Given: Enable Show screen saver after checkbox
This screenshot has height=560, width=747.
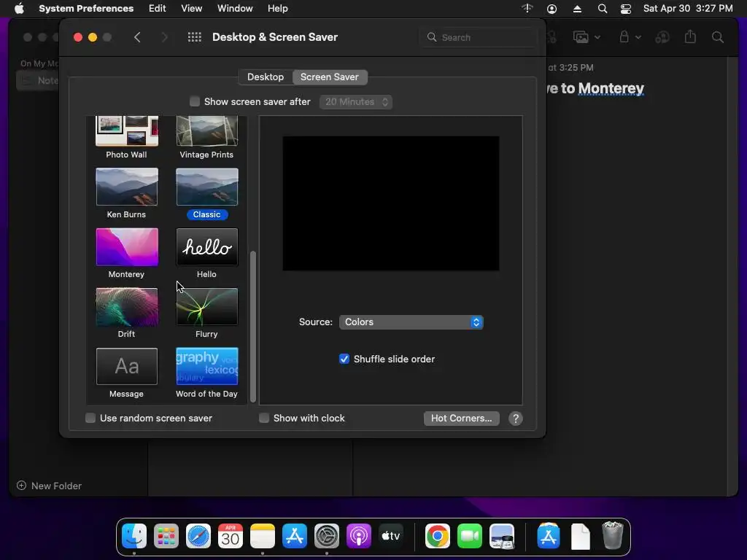Looking at the screenshot, I should [194, 101].
